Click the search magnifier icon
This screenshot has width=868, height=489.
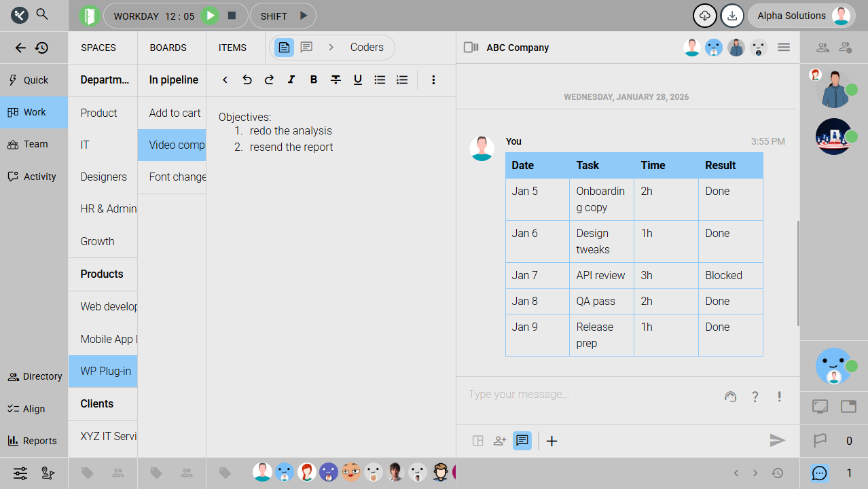click(42, 14)
